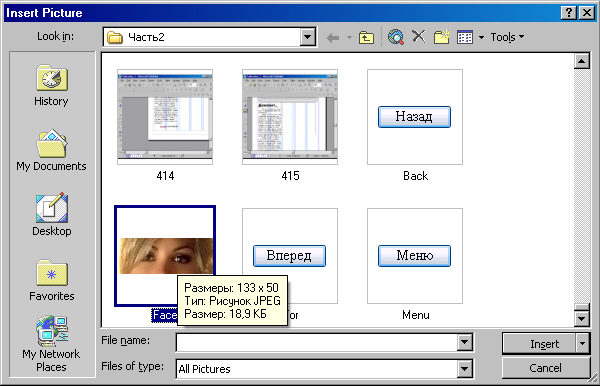
Task: Click the file list scroll down arrow
Action: point(581,318)
